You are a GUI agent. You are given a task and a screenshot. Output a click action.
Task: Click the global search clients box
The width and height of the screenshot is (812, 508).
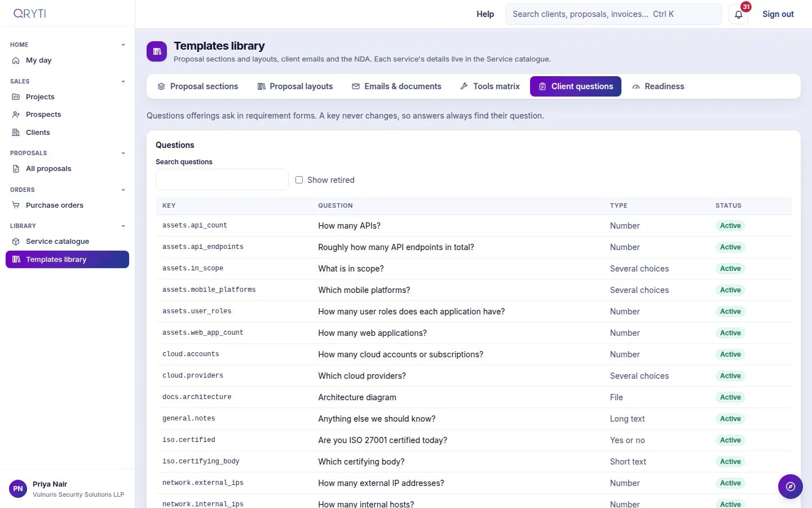click(x=614, y=14)
